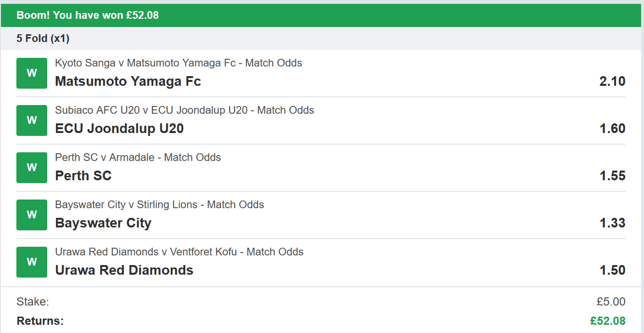The height and width of the screenshot is (333, 644).
Task: Open Bayswater City v Stirling Lions match
Action: [159, 205]
